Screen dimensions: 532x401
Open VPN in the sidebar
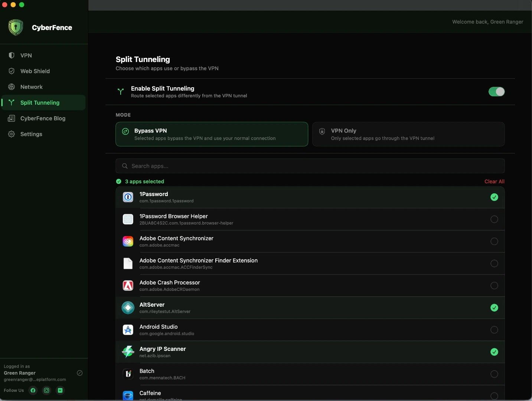pos(43,55)
